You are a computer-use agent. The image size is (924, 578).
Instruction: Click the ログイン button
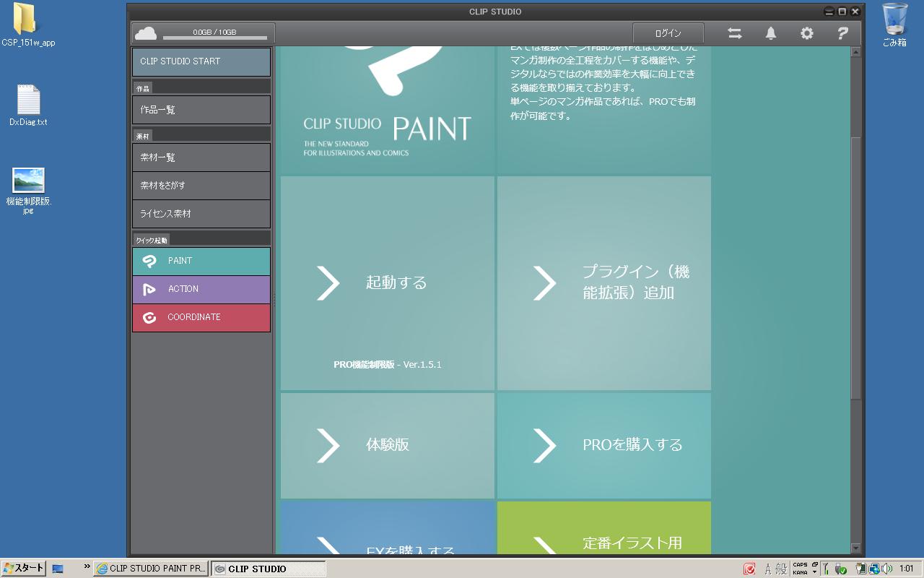click(x=668, y=33)
